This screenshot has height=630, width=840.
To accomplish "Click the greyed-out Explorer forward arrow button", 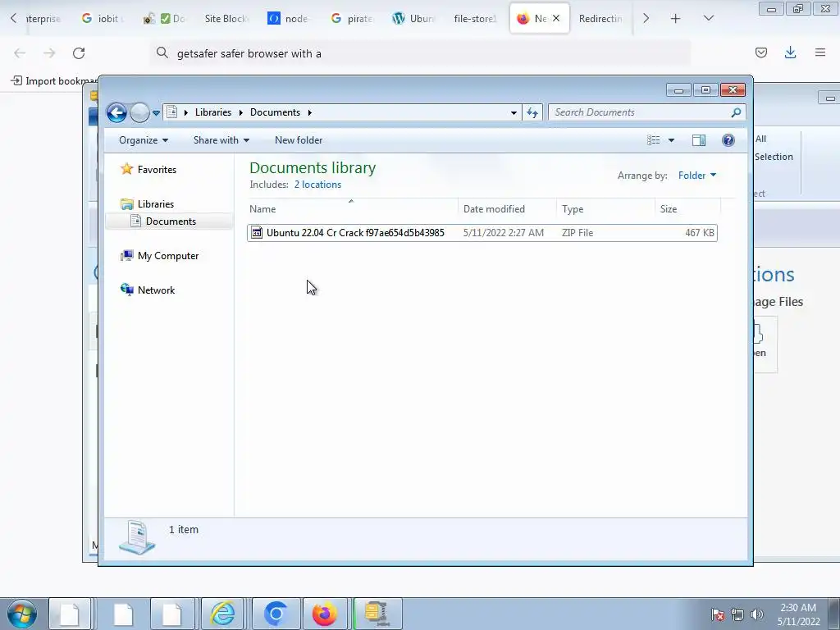I will pyautogui.click(x=139, y=112).
